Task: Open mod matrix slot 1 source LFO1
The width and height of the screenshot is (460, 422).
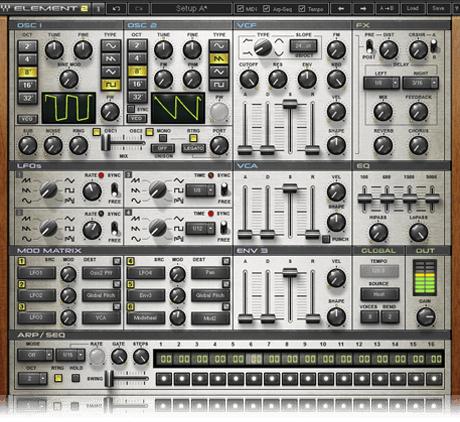Action: 36,273
